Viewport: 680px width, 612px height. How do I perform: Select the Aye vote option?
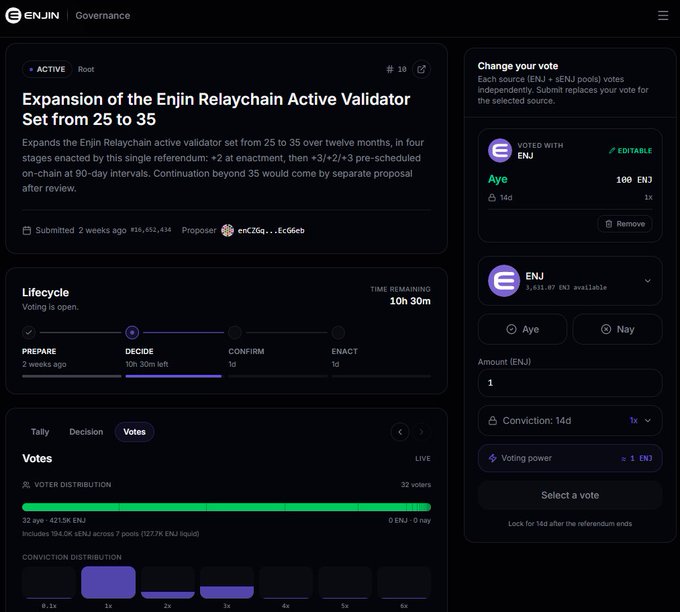(x=523, y=329)
